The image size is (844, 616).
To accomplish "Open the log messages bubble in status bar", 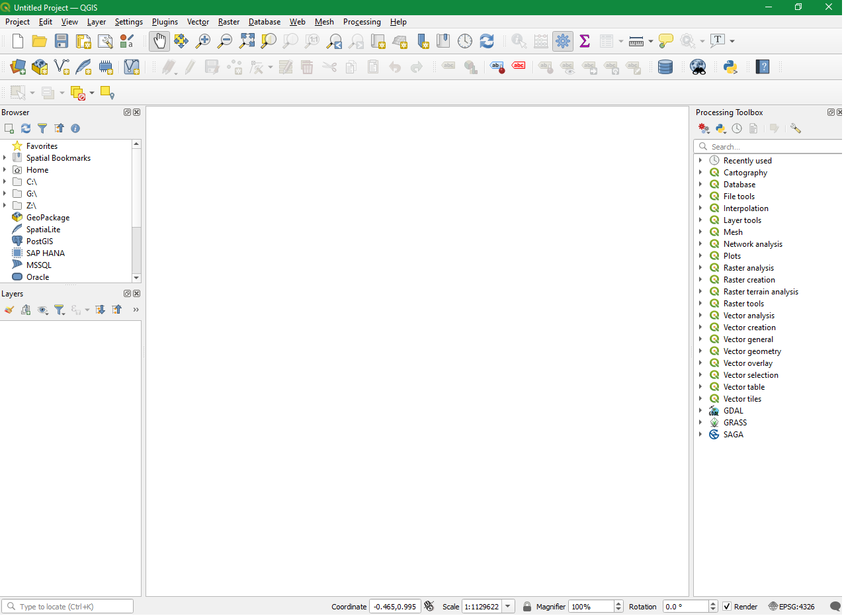I will pos(835,607).
